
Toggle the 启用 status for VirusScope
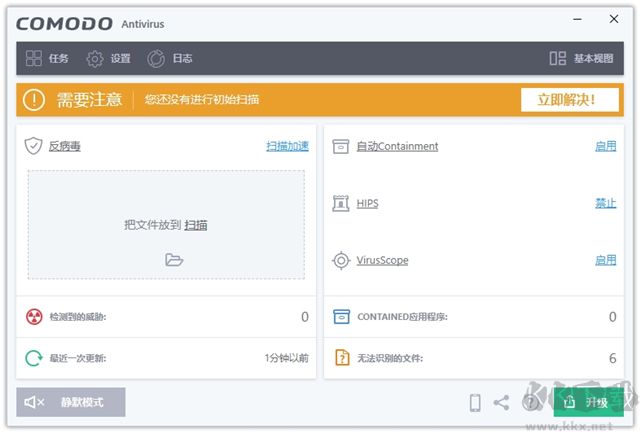606,260
